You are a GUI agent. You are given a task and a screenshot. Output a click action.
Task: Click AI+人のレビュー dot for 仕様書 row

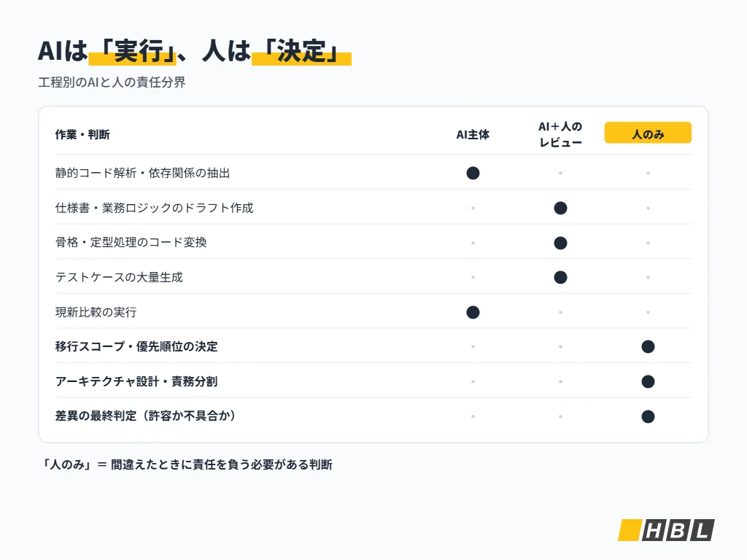[561, 208]
